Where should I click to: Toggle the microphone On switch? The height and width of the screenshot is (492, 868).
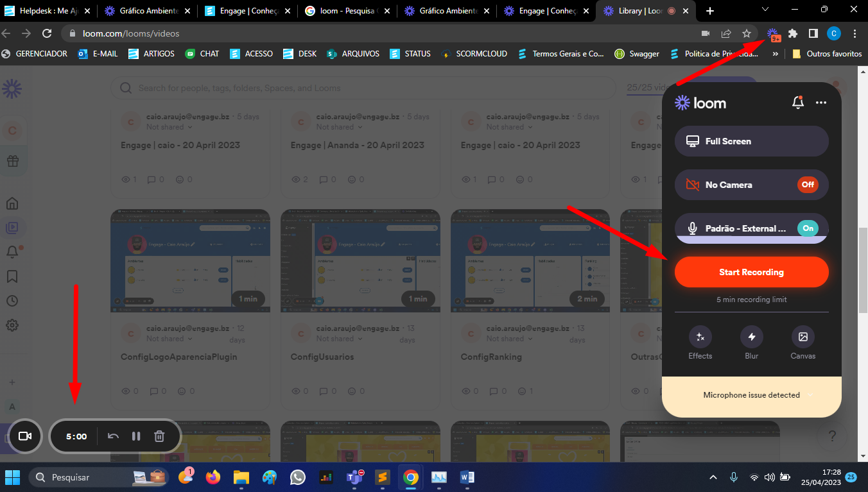point(808,228)
